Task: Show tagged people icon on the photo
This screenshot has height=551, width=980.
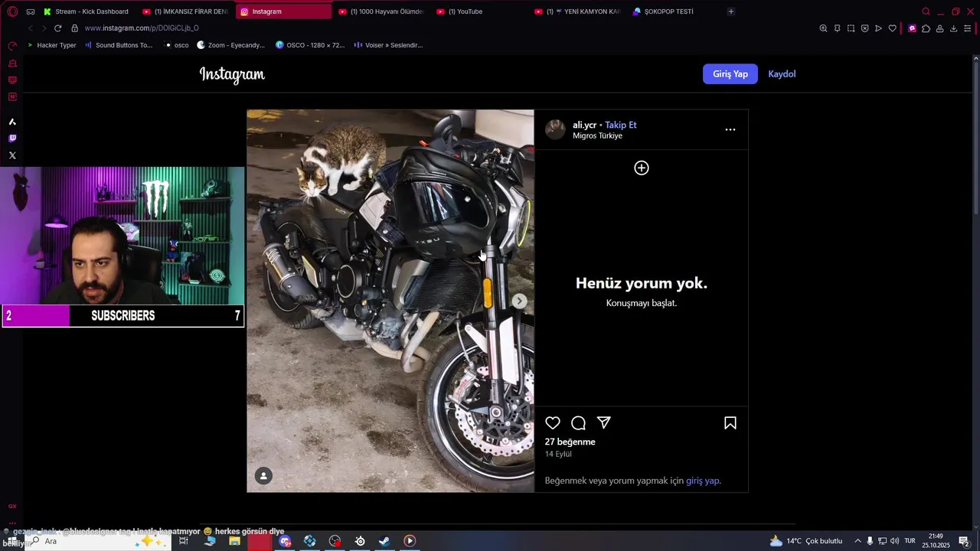Action: pos(263,476)
